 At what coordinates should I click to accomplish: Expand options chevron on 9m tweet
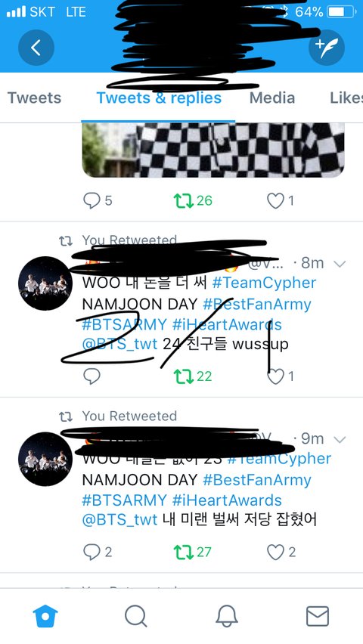click(340, 439)
